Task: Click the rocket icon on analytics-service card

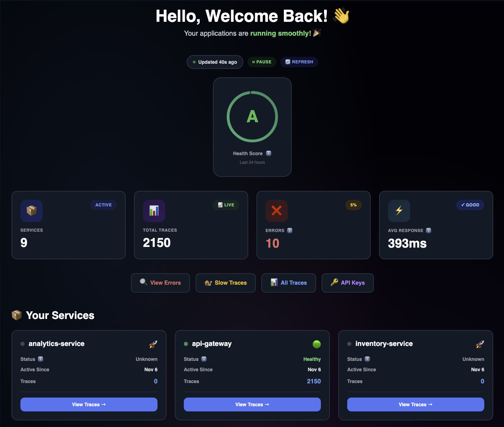Action: click(x=153, y=344)
